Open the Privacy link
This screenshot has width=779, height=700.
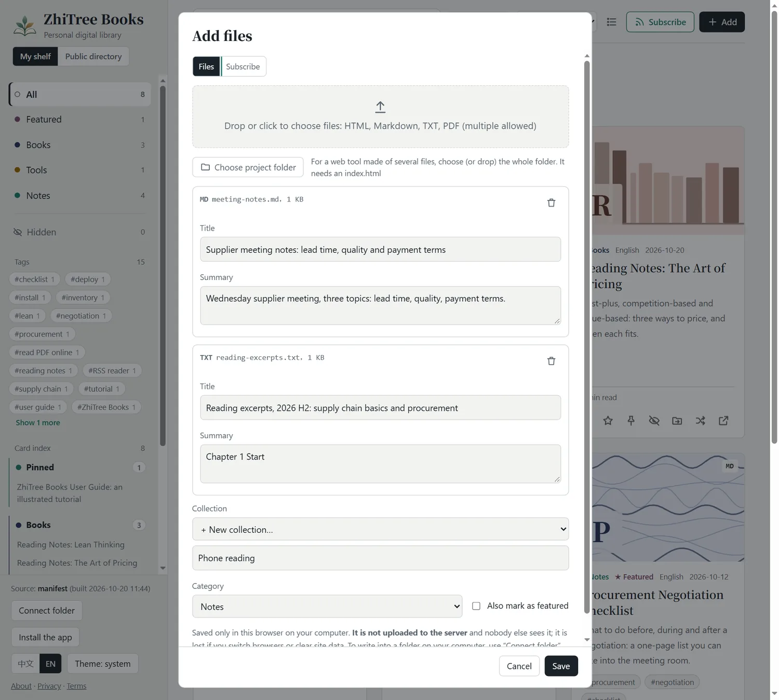[x=49, y=686]
